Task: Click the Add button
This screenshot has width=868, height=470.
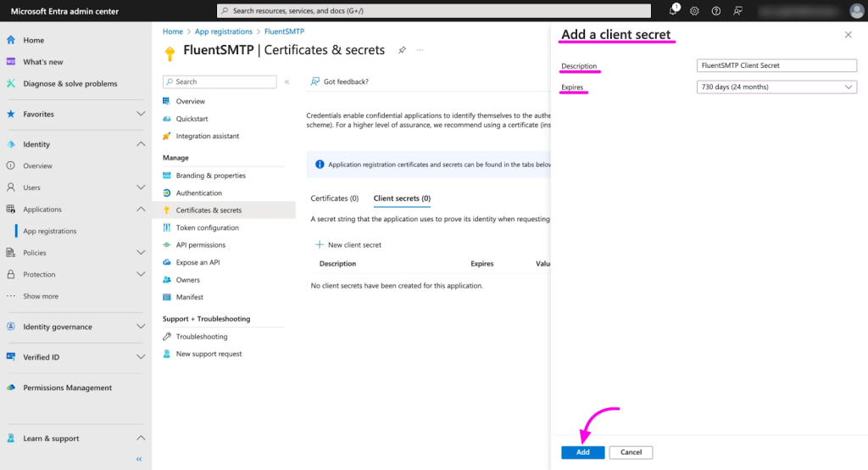Action: pyautogui.click(x=582, y=452)
